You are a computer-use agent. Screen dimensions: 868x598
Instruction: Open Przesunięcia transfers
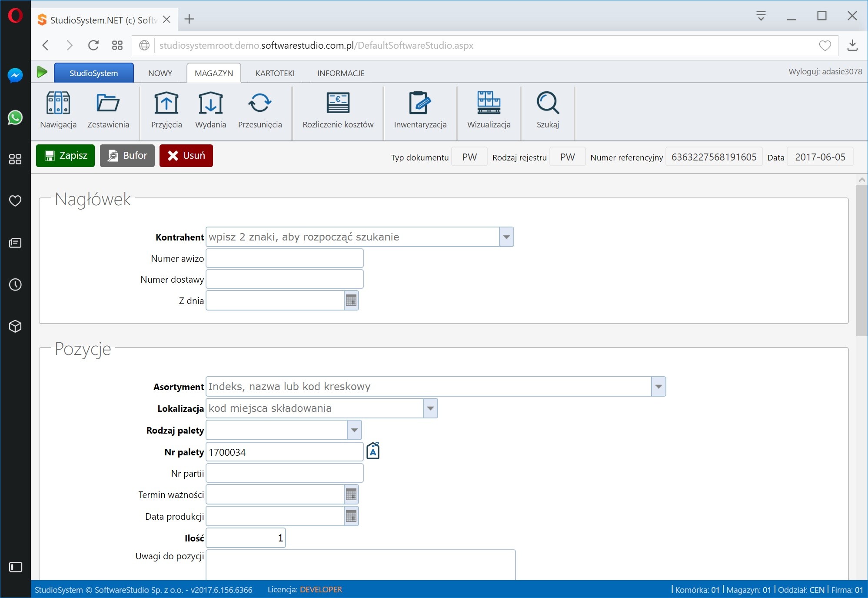tap(260, 110)
